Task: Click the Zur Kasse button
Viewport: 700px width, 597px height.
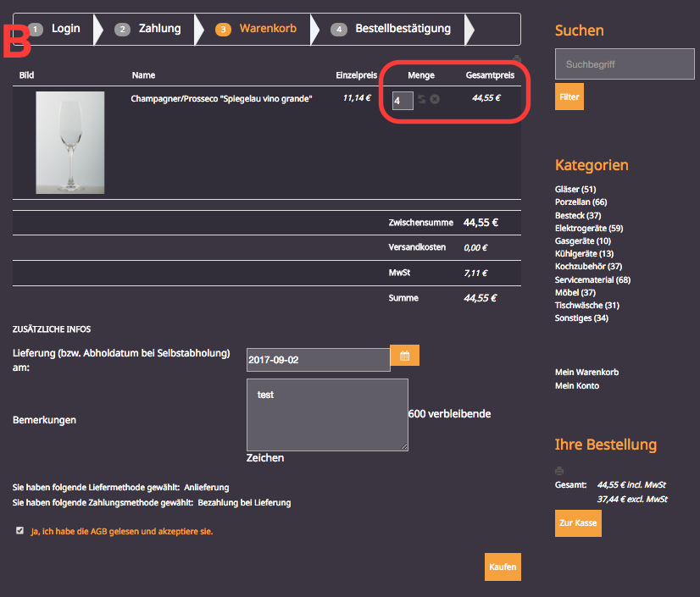Action: 578,523
